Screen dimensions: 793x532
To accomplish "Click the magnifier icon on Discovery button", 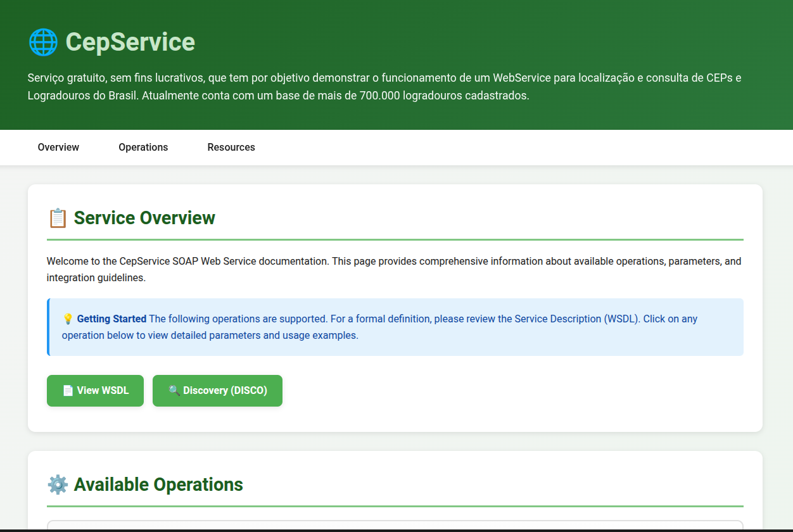I will point(174,391).
